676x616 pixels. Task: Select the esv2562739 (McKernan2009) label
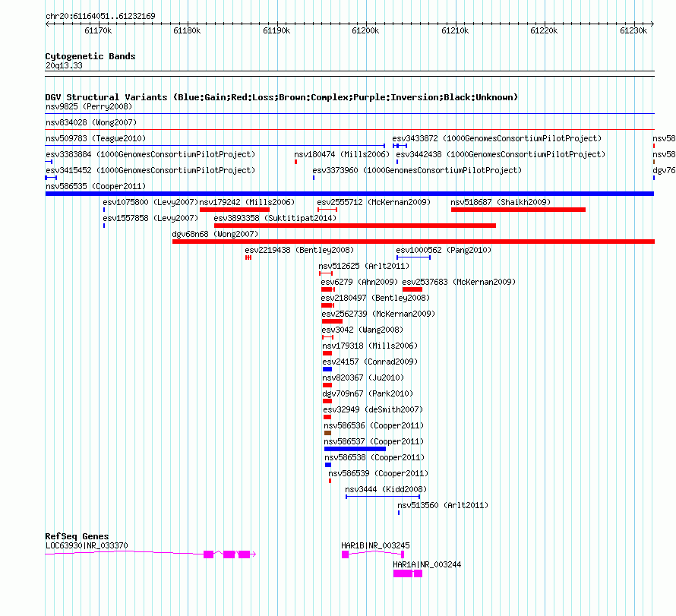[x=378, y=314]
